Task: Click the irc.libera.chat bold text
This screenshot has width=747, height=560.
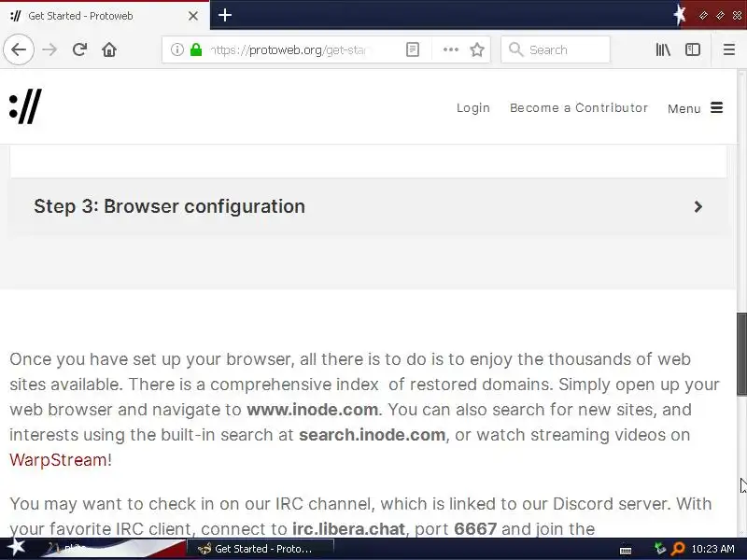Action: click(348, 528)
